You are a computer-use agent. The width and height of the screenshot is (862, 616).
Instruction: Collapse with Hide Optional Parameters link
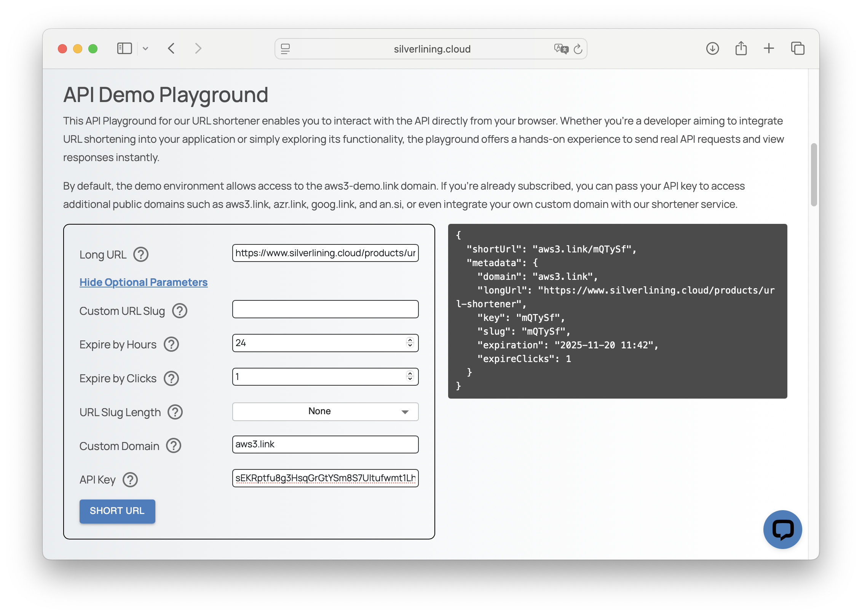click(x=144, y=282)
